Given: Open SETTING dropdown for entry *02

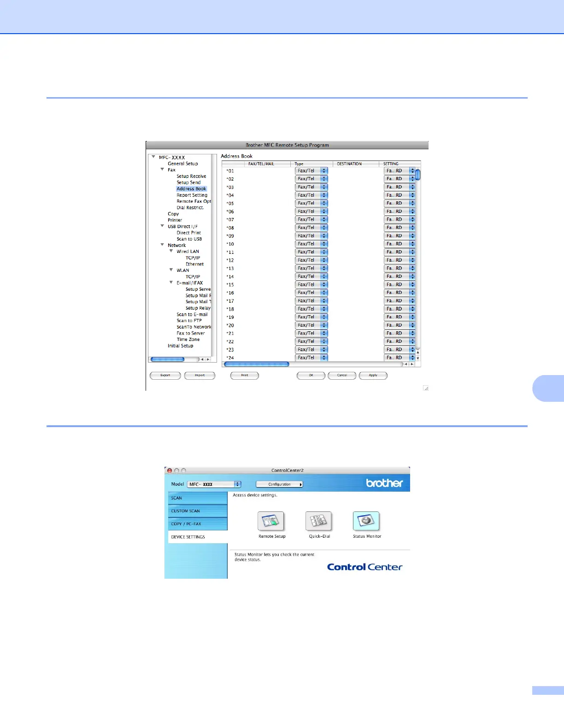Looking at the screenshot, I should [x=399, y=179].
